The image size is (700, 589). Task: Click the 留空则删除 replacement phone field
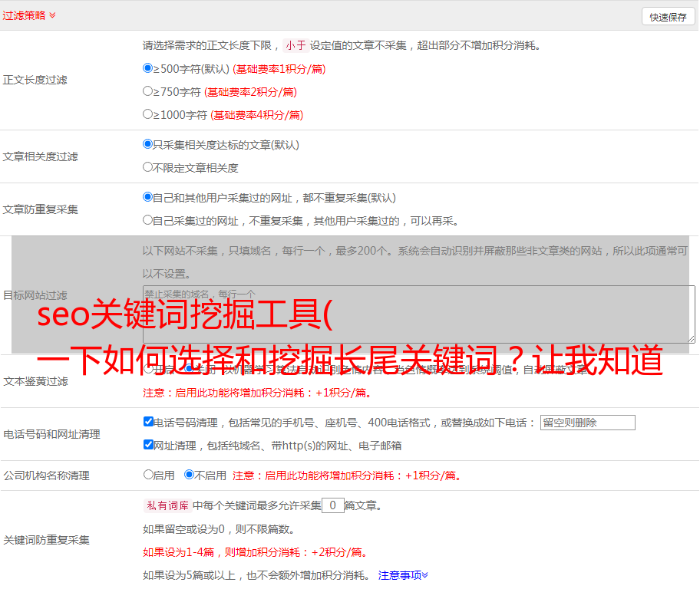(587, 423)
